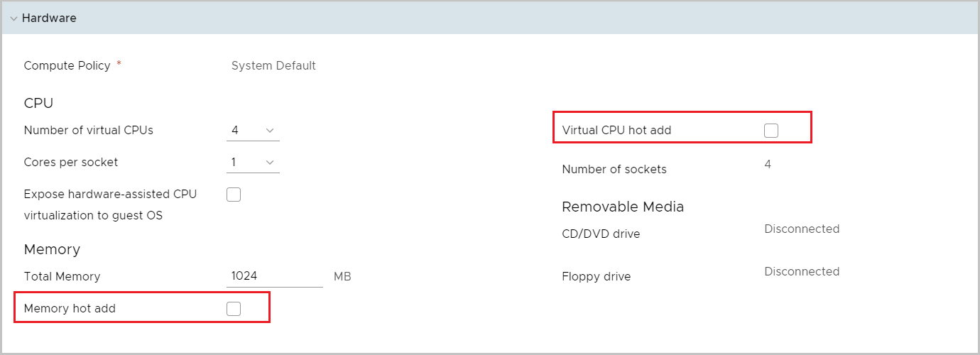Screen dimensions: 980x355
Task: Click the System Default compute policy value
Action: click(273, 65)
